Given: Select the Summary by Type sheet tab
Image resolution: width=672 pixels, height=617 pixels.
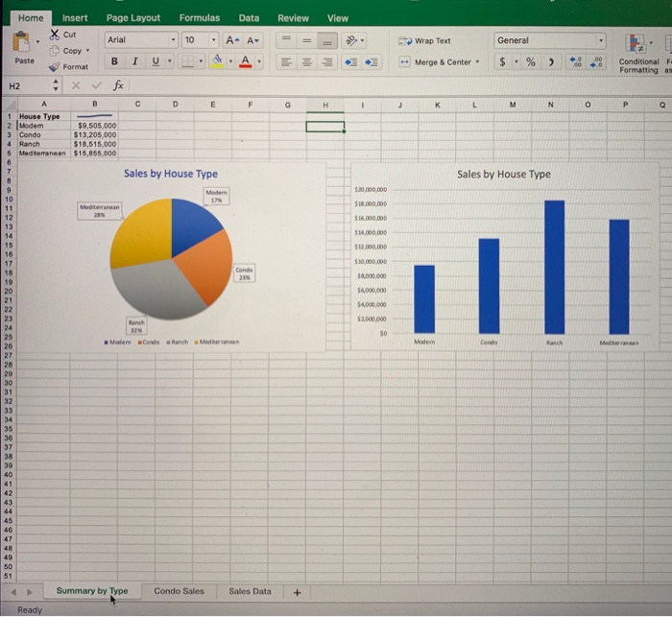Looking at the screenshot, I should click(92, 591).
